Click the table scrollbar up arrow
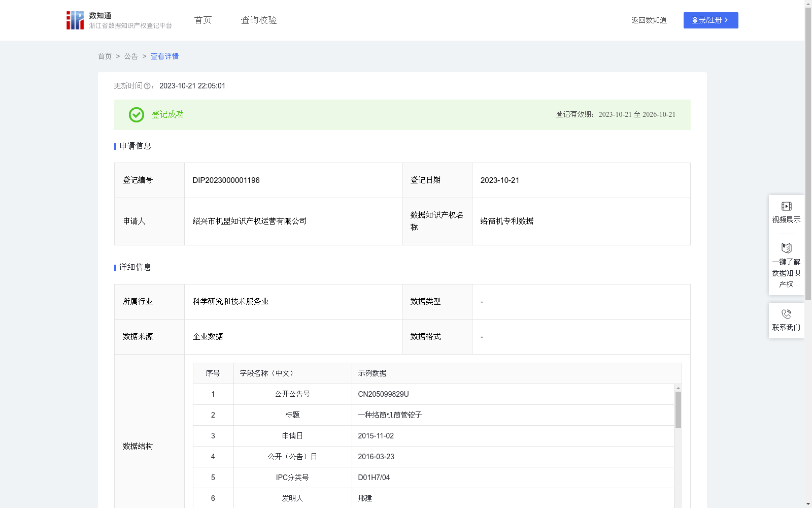This screenshot has height=508, width=812. (678, 388)
